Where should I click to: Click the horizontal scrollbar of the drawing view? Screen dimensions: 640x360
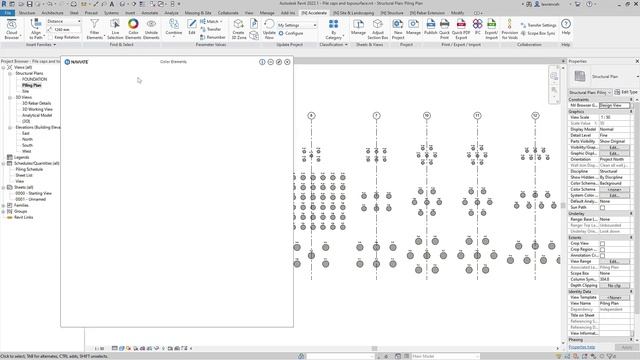point(374,349)
